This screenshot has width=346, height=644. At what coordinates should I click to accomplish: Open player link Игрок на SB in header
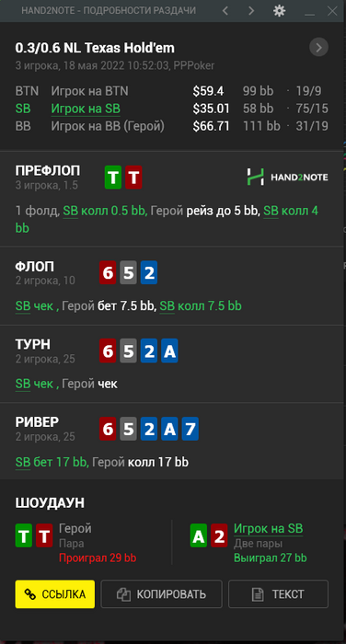(86, 109)
